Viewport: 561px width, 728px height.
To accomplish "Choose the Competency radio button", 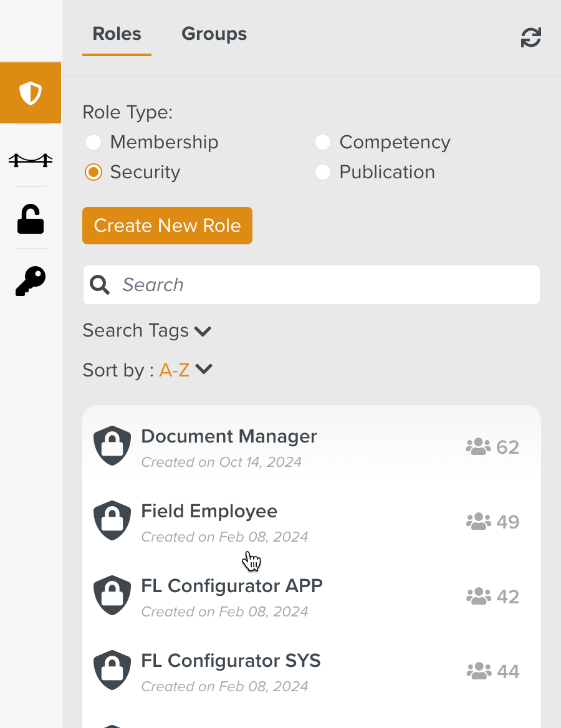I will coord(322,142).
